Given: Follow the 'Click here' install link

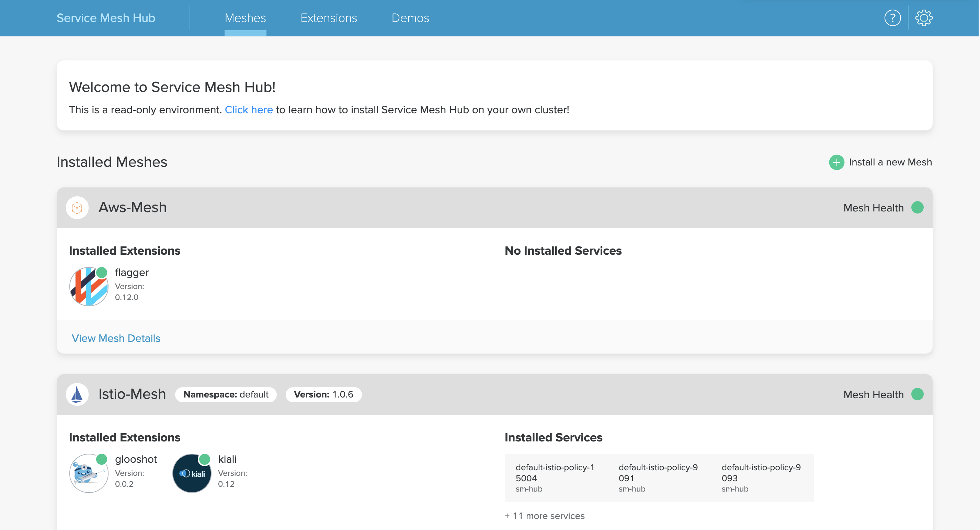Looking at the screenshot, I should (248, 110).
